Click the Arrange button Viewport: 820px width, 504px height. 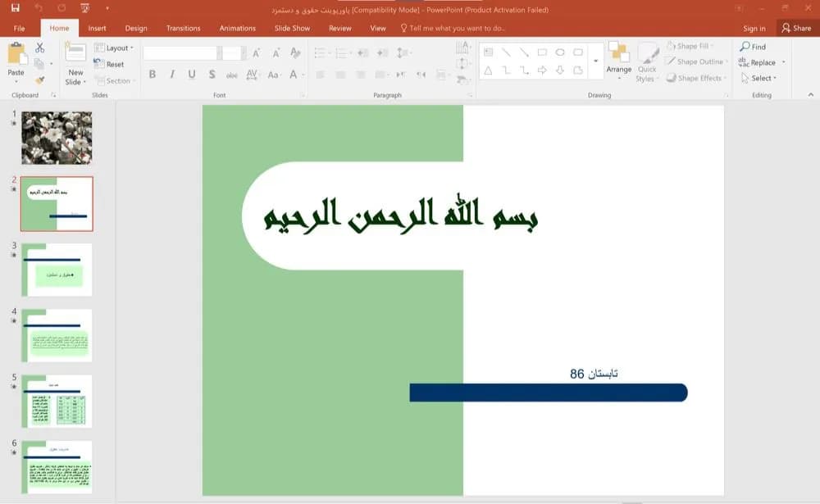pyautogui.click(x=618, y=61)
